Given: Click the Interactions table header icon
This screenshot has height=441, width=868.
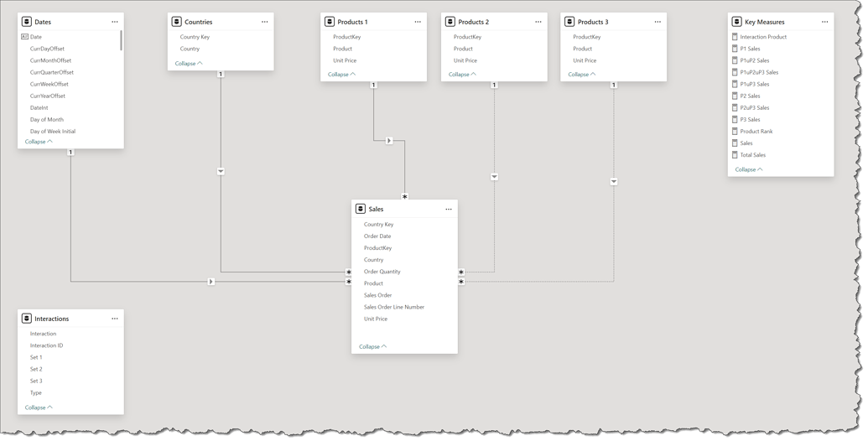Looking at the screenshot, I should coord(27,319).
